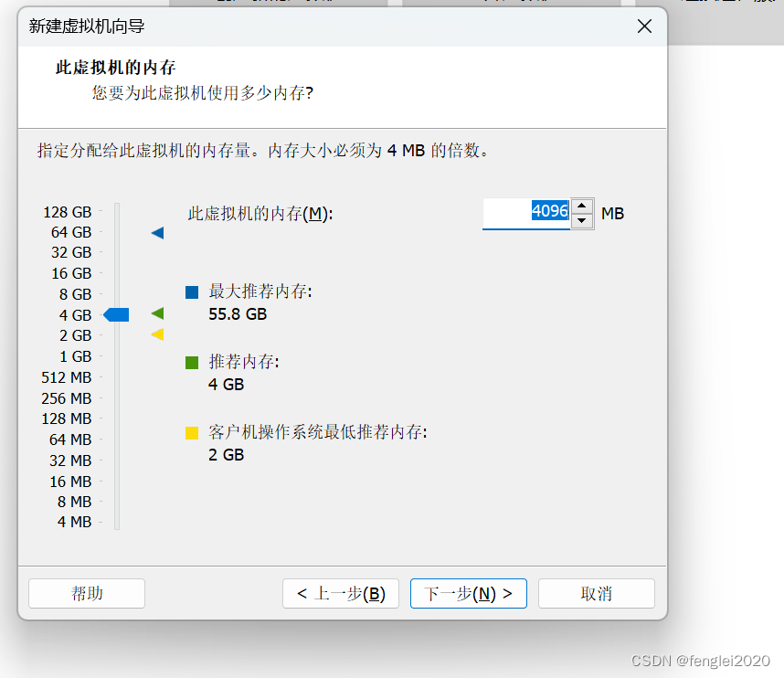Screen dimensions: 784x678
Task: Select the 512 MB label on memory scale
Action: [67, 377]
